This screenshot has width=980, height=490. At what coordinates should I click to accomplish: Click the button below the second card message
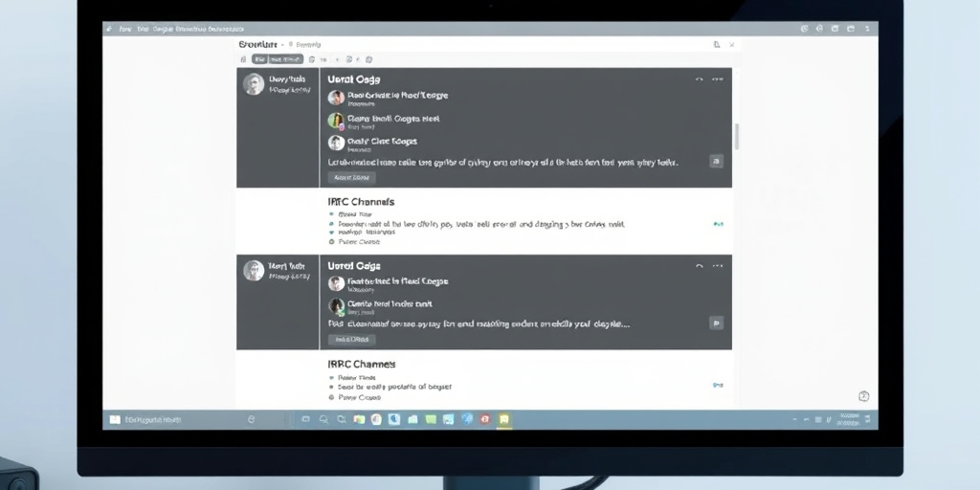tap(352, 340)
